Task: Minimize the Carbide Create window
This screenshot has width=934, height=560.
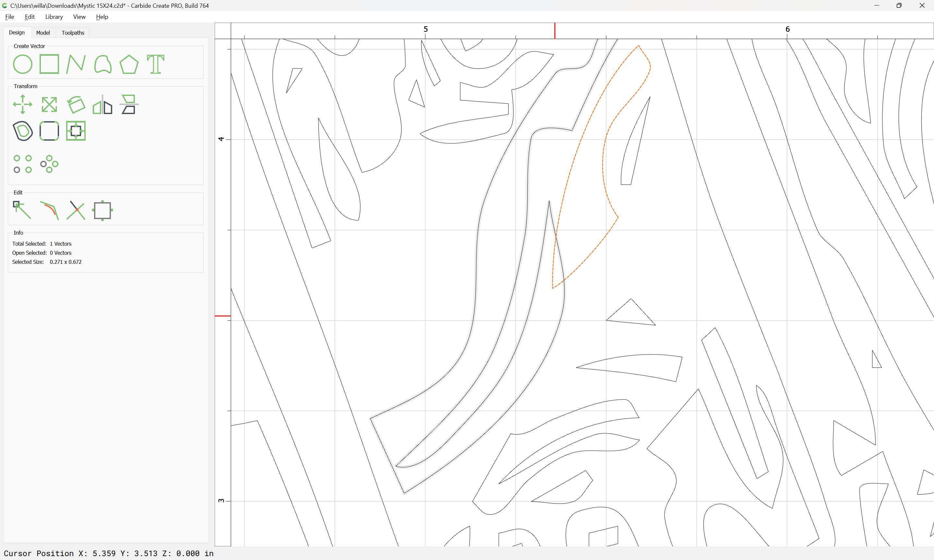Action: [877, 6]
